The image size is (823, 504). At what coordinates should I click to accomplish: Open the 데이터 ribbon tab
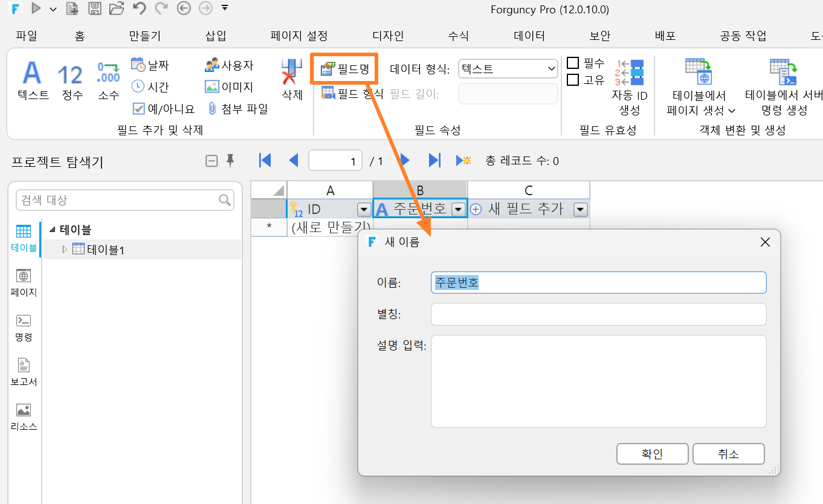529,36
